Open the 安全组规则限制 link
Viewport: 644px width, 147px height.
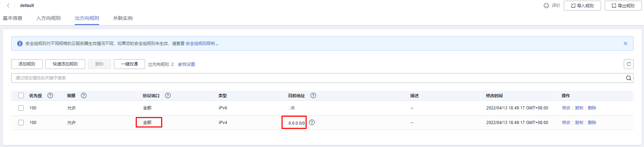click(200, 44)
